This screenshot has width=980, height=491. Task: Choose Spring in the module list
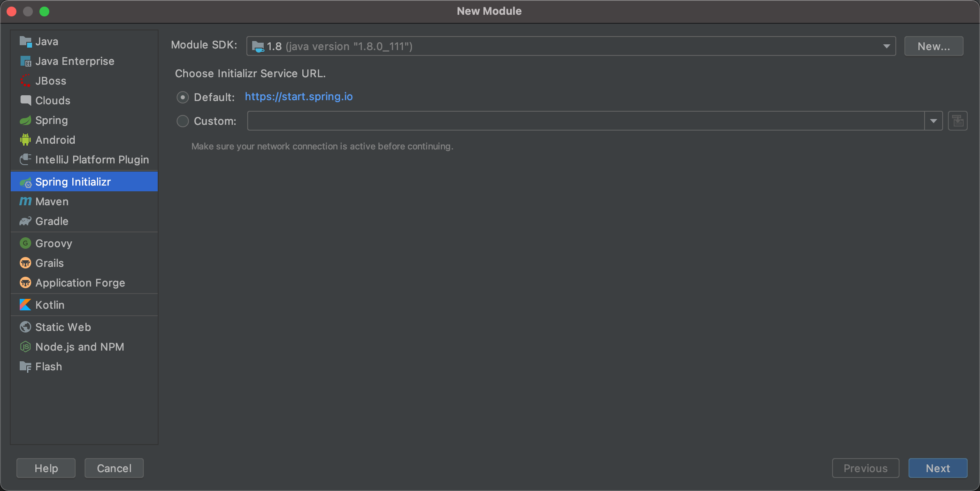(84, 120)
